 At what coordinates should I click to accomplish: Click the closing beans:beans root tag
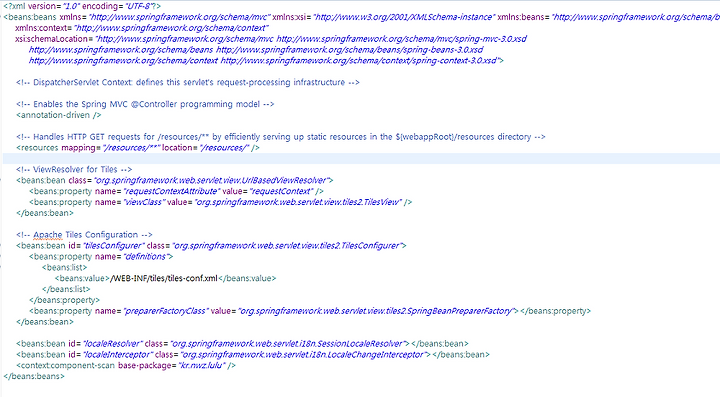[x=34, y=376]
